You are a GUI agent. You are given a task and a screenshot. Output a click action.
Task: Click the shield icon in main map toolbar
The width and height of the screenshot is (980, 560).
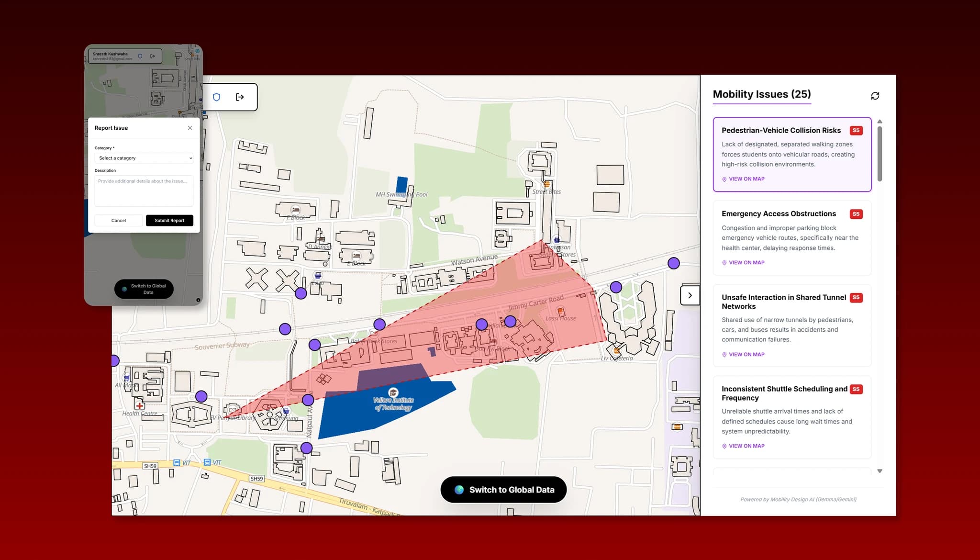click(216, 97)
